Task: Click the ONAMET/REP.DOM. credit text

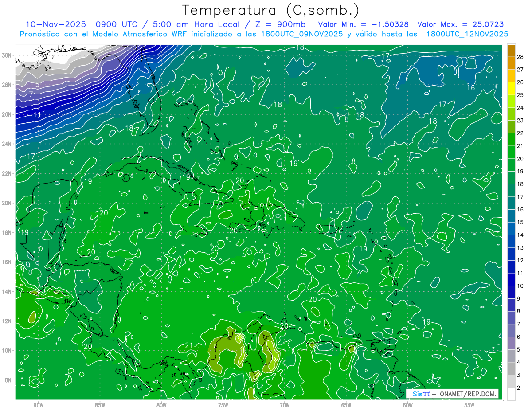Action: click(x=467, y=394)
